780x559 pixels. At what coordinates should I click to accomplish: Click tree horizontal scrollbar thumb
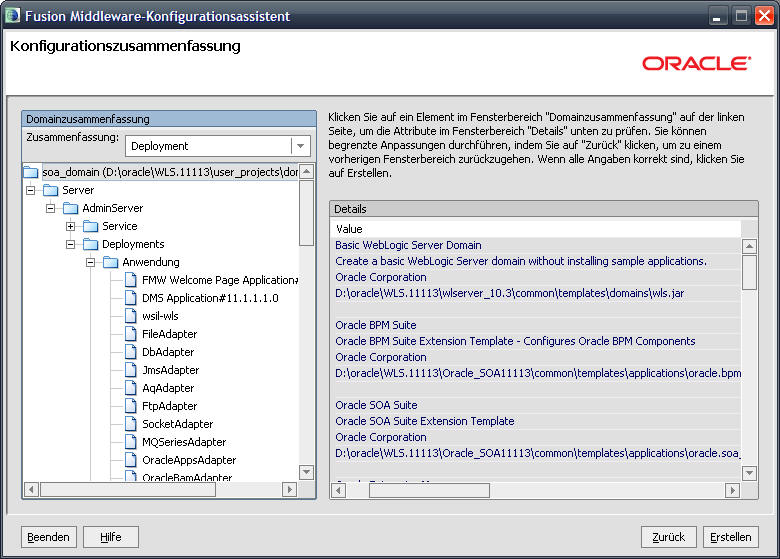coord(128,489)
